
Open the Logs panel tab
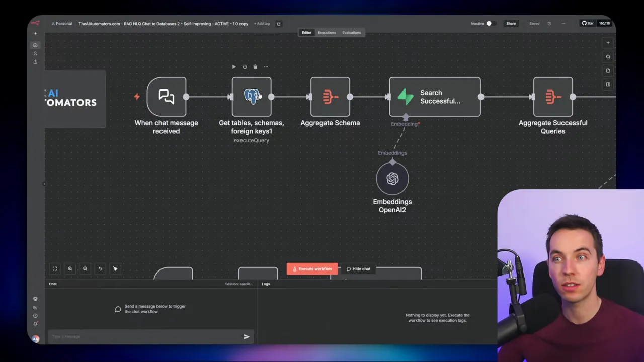pyautogui.click(x=266, y=284)
